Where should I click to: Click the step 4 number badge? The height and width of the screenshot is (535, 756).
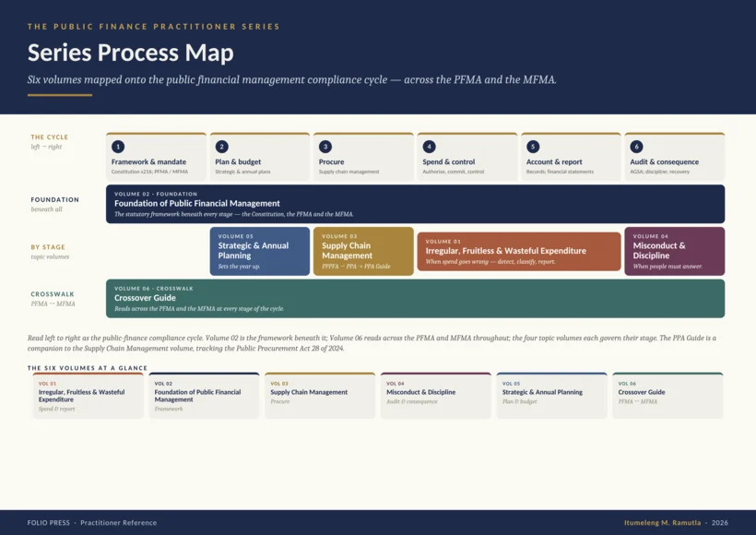pos(429,146)
